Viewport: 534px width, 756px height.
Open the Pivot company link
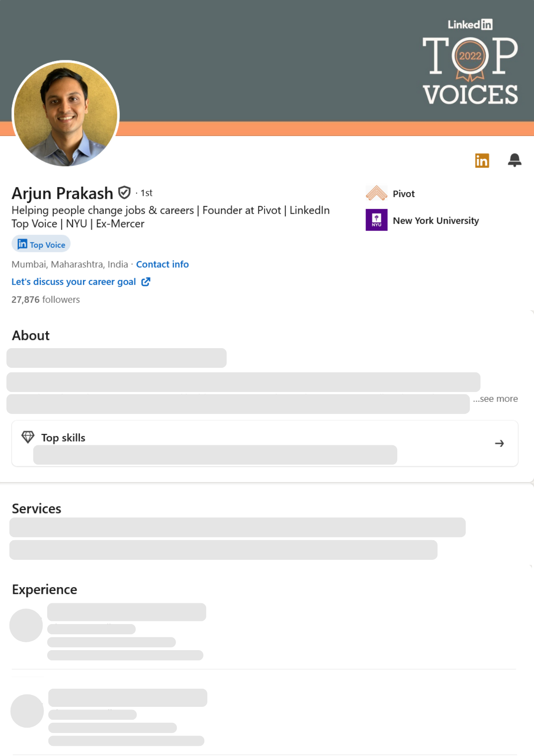404,194
